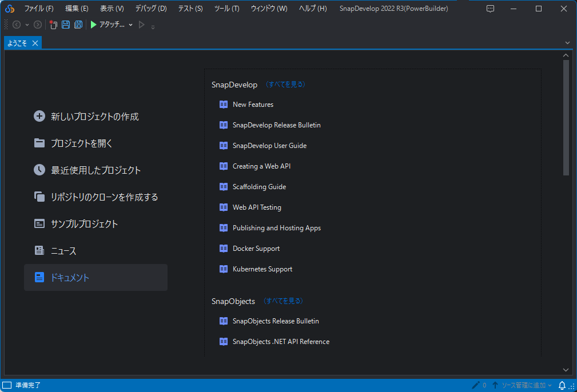The width and height of the screenshot is (577, 392).
Task: Click the status bar window icon
Action: point(7,385)
